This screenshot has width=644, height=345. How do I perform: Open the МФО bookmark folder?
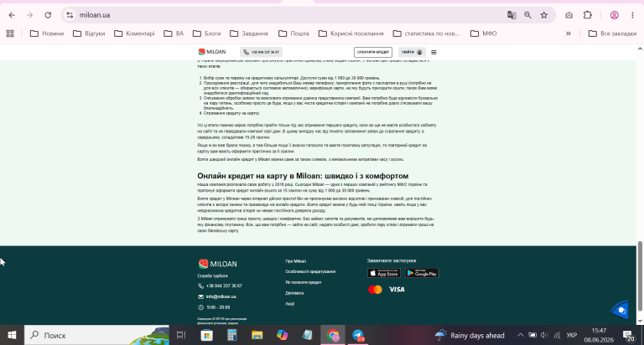point(483,33)
